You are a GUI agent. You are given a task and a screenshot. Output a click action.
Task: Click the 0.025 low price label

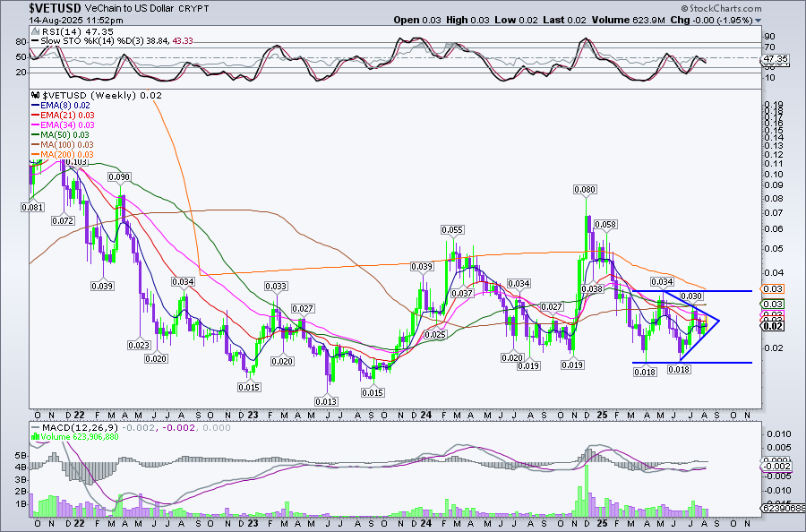pos(436,335)
